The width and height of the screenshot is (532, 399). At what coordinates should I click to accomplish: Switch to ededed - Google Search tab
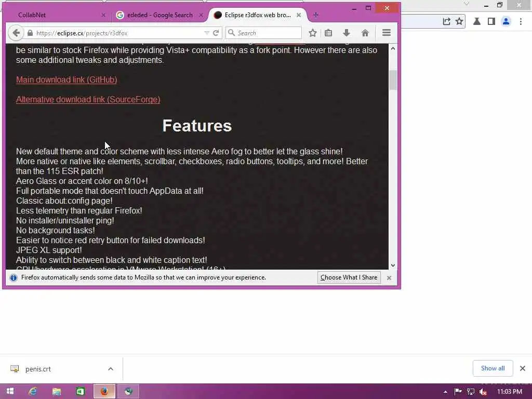160,15
